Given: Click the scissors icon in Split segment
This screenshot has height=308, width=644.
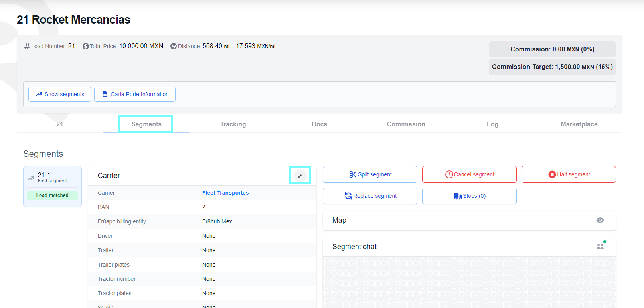Looking at the screenshot, I should click(353, 174).
